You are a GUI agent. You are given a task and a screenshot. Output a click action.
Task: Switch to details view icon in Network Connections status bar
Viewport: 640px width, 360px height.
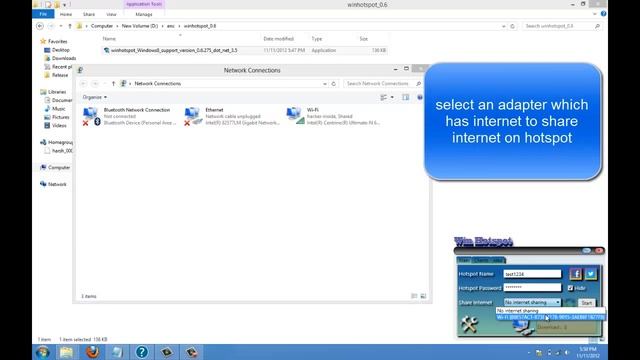pyautogui.click(x=414, y=296)
